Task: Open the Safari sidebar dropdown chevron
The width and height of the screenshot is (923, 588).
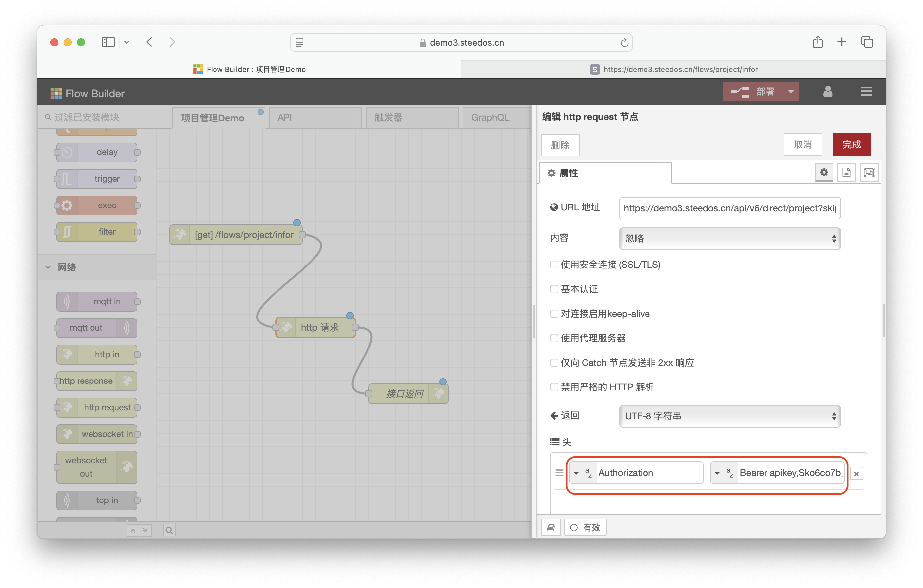Action: [x=127, y=42]
